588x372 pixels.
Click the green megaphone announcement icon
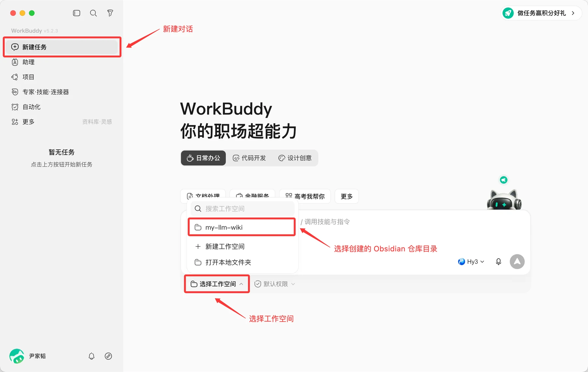pyautogui.click(x=504, y=180)
